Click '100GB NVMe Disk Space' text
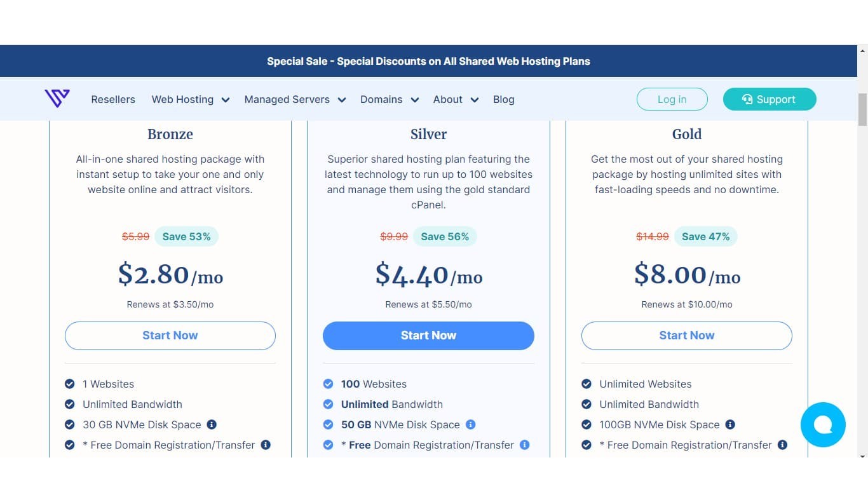This screenshot has width=868, height=488. [x=660, y=424]
